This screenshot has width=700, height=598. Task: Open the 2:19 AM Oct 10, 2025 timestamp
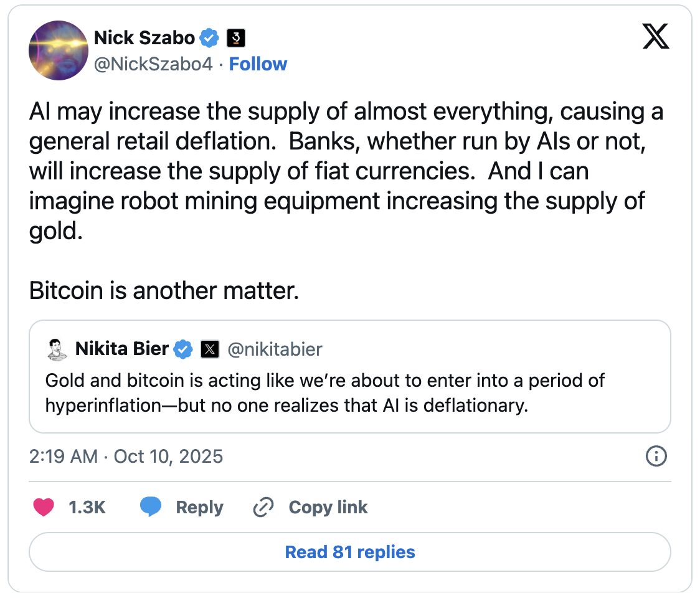[126, 457]
